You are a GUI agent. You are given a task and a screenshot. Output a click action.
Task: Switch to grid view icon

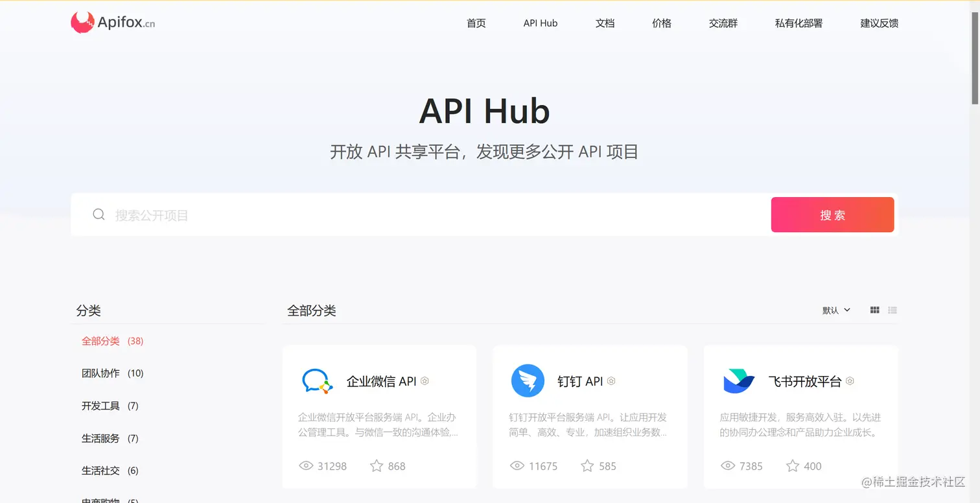point(874,310)
